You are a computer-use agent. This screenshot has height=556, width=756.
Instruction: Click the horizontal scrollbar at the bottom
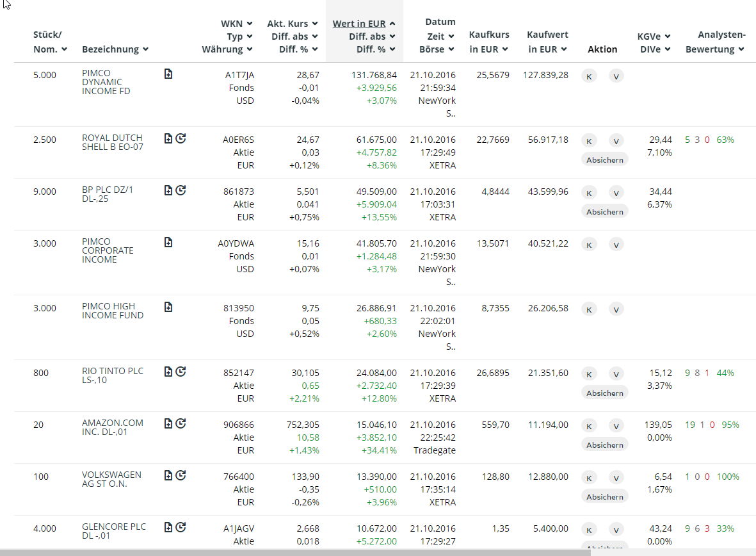click(378, 552)
